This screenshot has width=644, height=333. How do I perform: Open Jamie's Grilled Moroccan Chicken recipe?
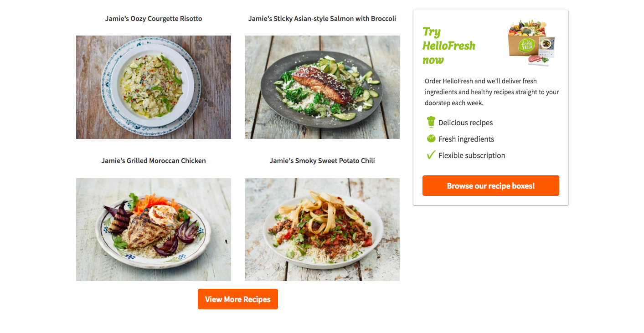coord(154,160)
